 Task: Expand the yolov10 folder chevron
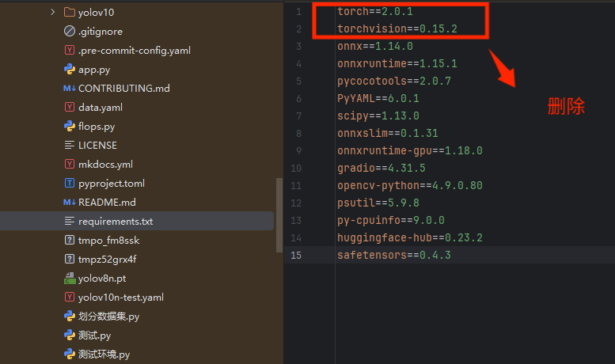52,12
